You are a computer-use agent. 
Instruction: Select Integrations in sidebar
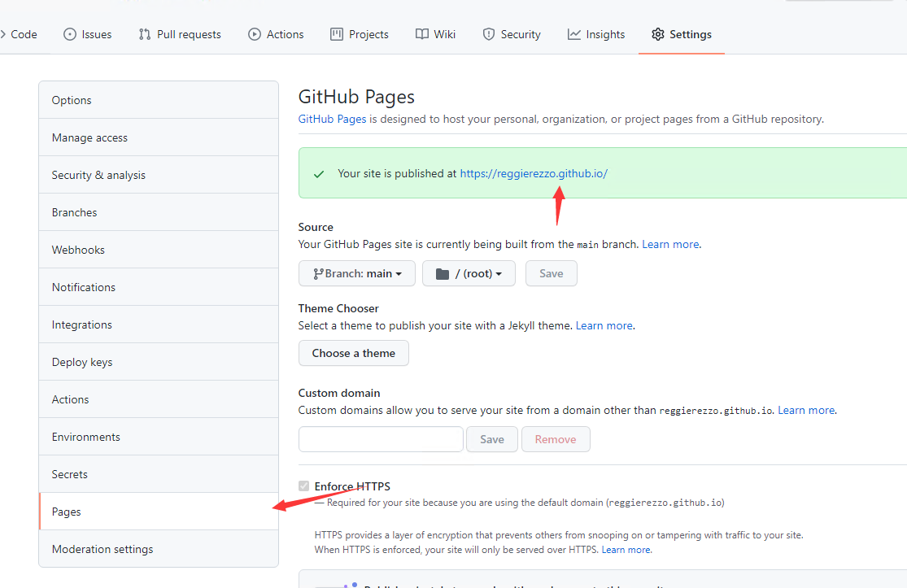pos(159,325)
